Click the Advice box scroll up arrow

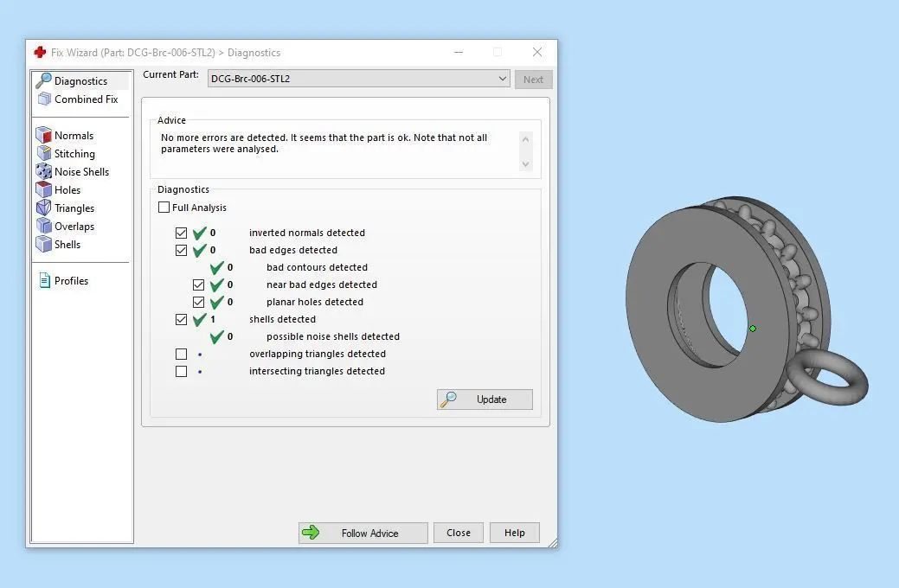(x=525, y=139)
